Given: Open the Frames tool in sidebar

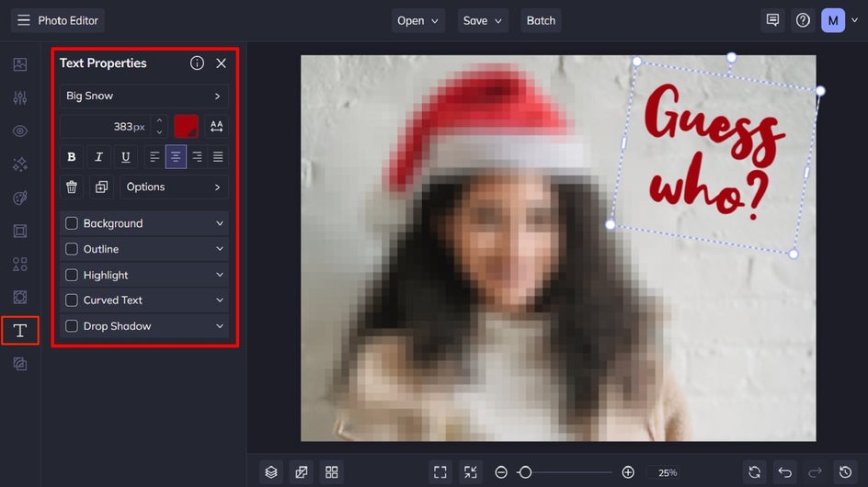Looking at the screenshot, I should [x=20, y=231].
